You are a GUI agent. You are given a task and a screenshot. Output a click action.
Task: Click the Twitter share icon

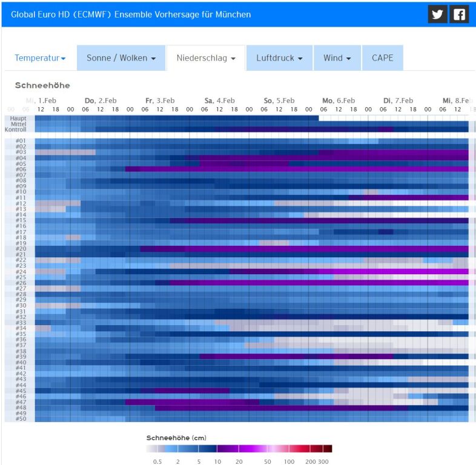pyautogui.click(x=437, y=14)
